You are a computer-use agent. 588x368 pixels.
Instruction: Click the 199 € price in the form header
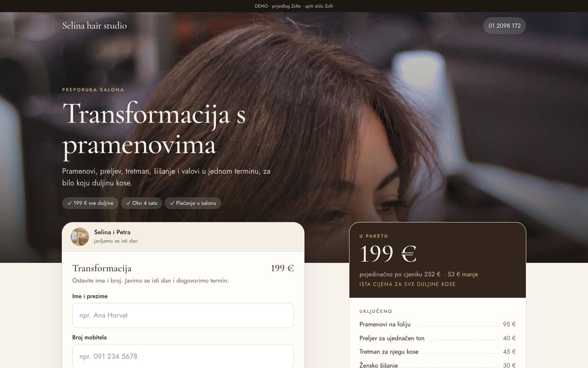tap(282, 268)
